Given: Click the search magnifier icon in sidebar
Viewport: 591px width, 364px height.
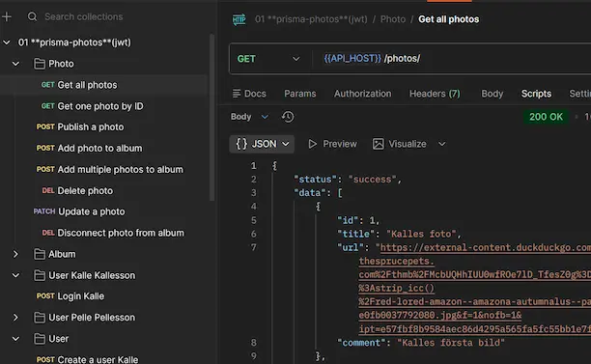Looking at the screenshot, I should tap(33, 16).
